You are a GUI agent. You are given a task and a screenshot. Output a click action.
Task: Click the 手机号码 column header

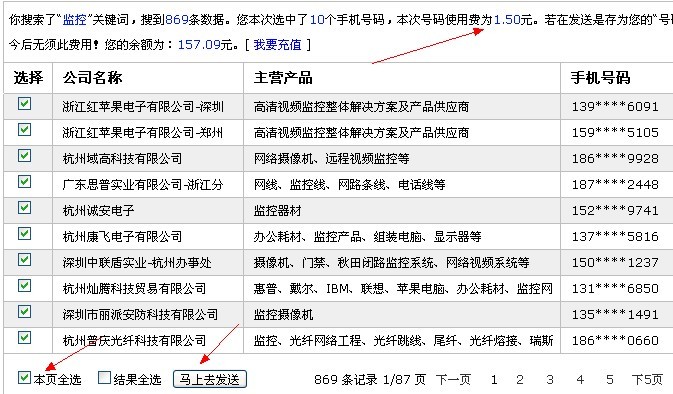pyautogui.click(x=600, y=78)
